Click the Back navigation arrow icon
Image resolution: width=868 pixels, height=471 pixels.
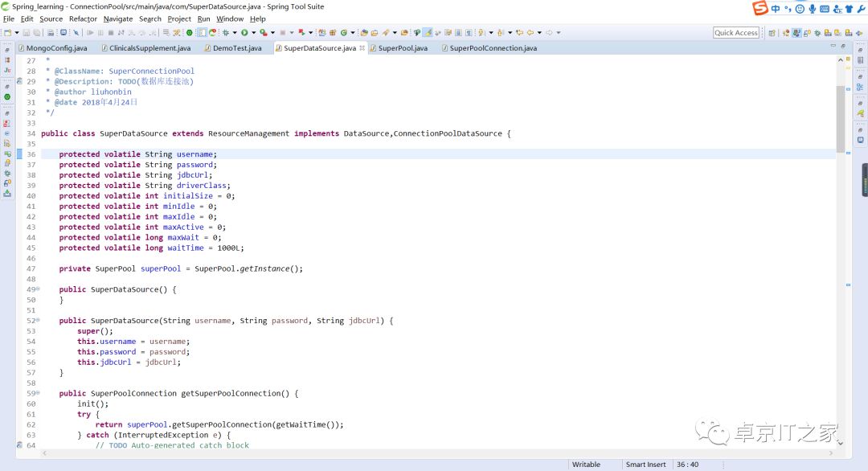coord(530,33)
